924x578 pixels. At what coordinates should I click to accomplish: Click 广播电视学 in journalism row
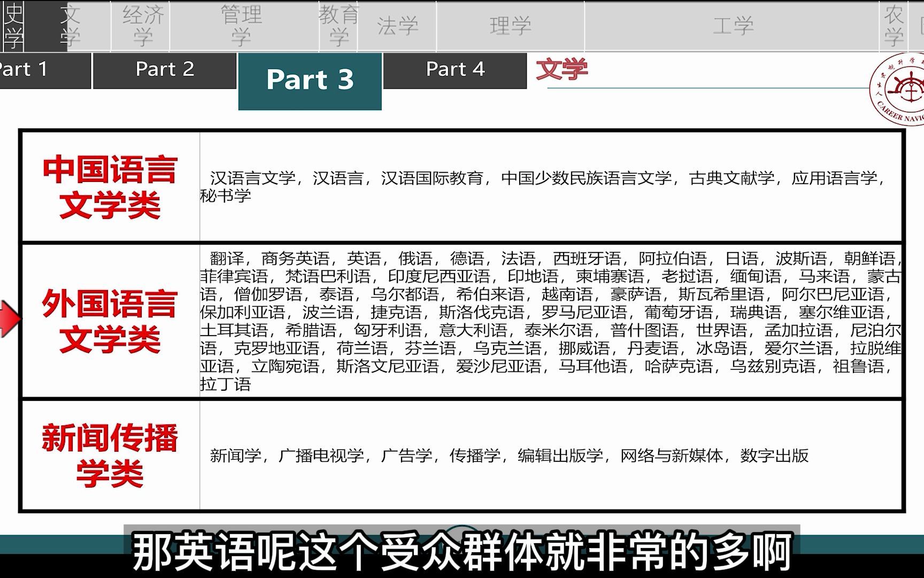click(x=321, y=455)
